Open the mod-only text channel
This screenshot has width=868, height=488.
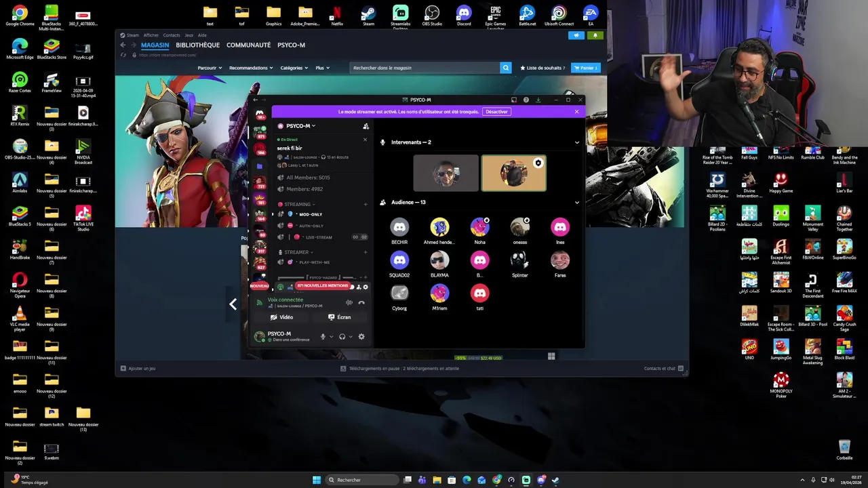click(x=323, y=214)
